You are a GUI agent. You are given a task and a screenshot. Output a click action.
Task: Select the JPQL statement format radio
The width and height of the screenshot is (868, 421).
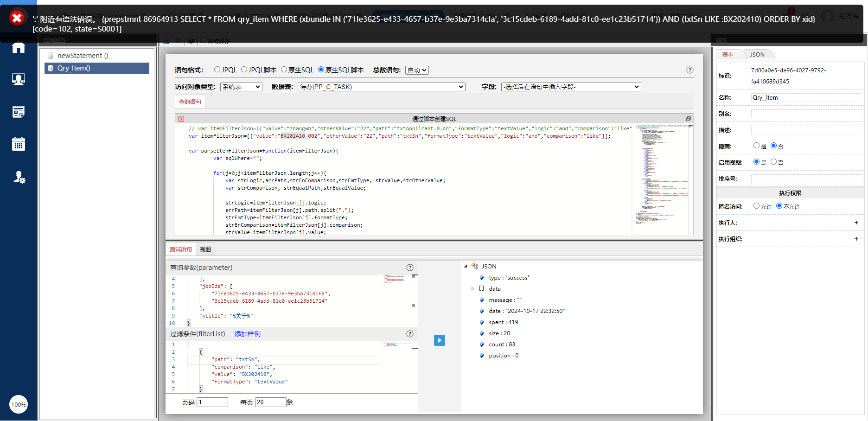217,70
